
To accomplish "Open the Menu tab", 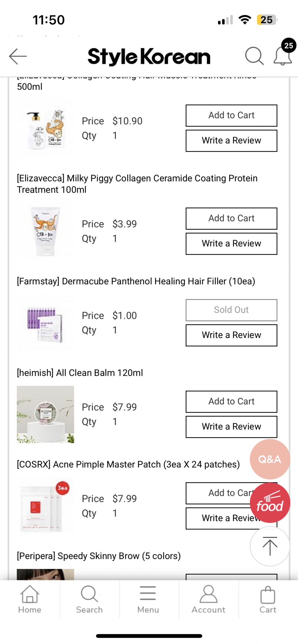I will (x=148, y=599).
